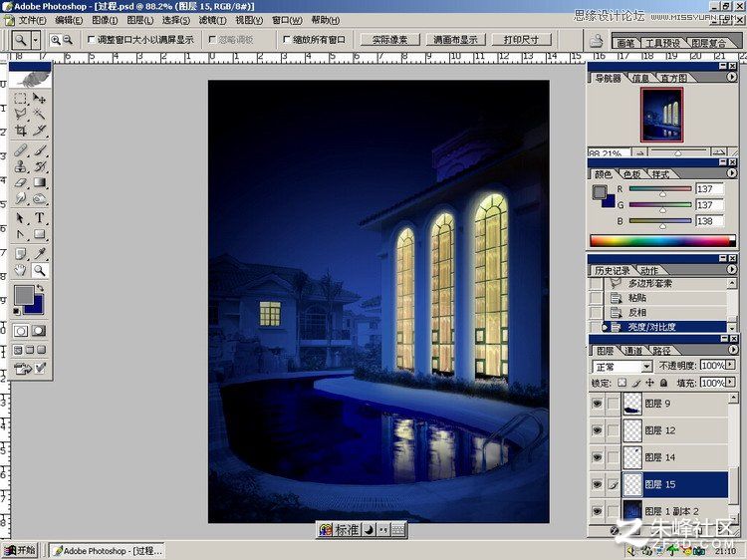Open 滤镜 menu
The image size is (747, 560).
[x=212, y=20]
